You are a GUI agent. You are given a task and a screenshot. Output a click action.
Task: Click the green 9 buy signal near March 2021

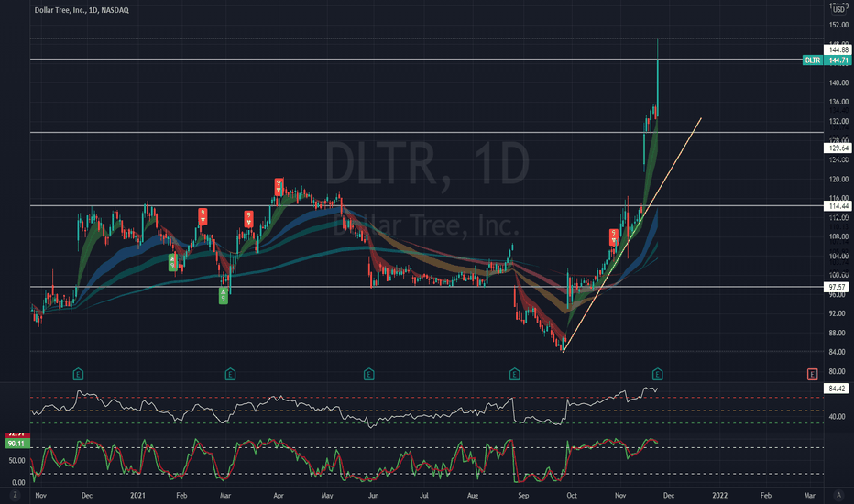click(x=224, y=295)
